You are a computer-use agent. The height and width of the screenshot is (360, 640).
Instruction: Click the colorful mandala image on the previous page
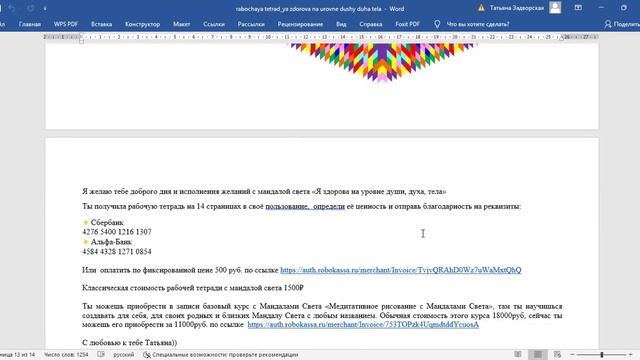(x=382, y=62)
